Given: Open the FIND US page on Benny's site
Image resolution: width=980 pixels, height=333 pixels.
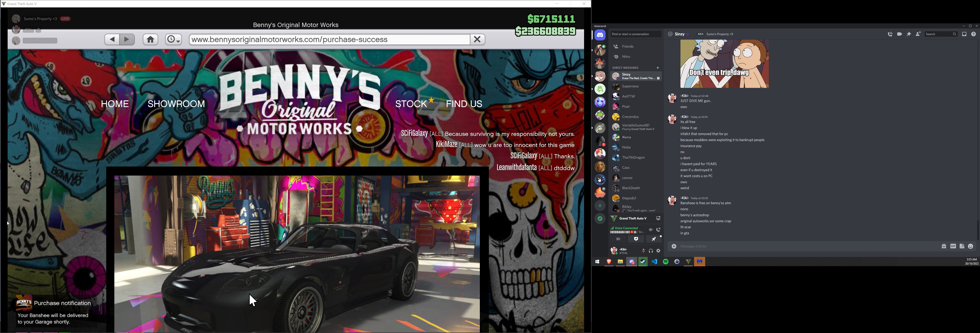Looking at the screenshot, I should [x=464, y=104].
